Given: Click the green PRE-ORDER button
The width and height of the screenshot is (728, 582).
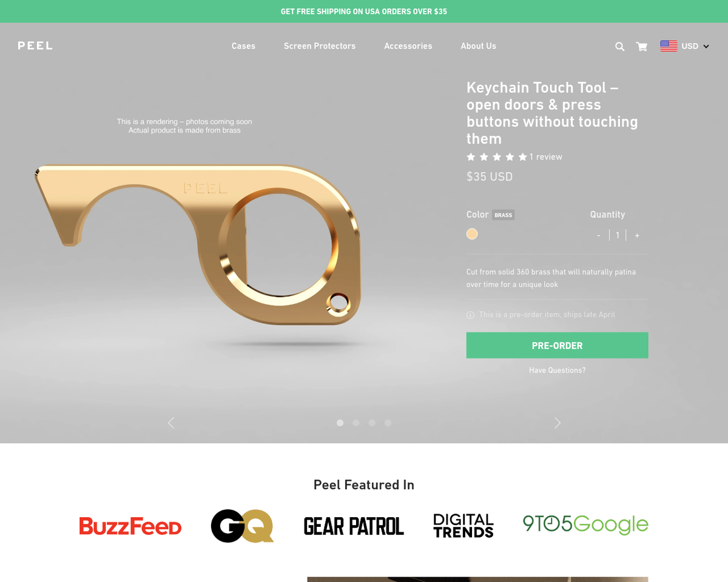Looking at the screenshot, I should pos(557,346).
